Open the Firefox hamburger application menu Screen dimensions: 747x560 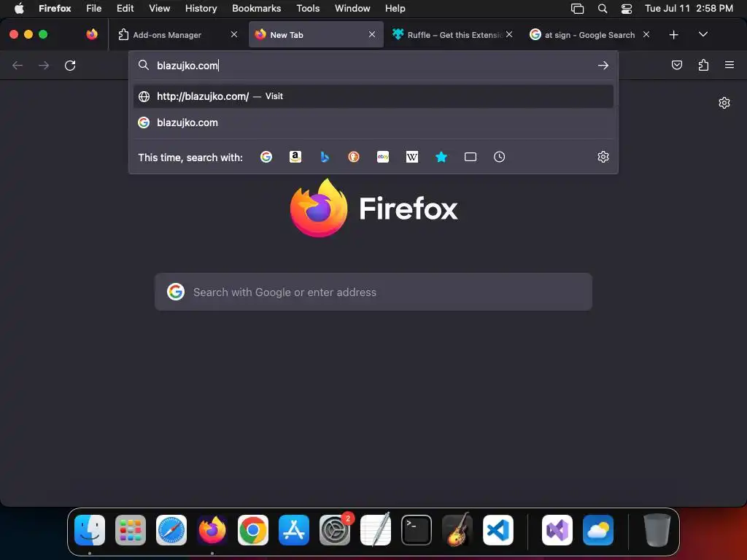pyautogui.click(x=729, y=65)
